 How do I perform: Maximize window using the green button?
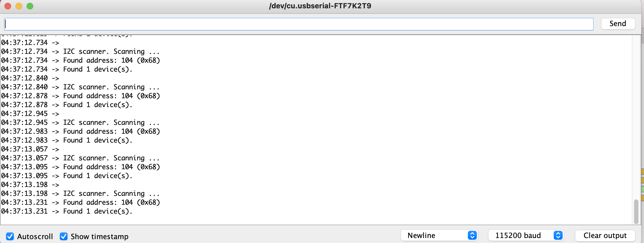[x=30, y=6]
